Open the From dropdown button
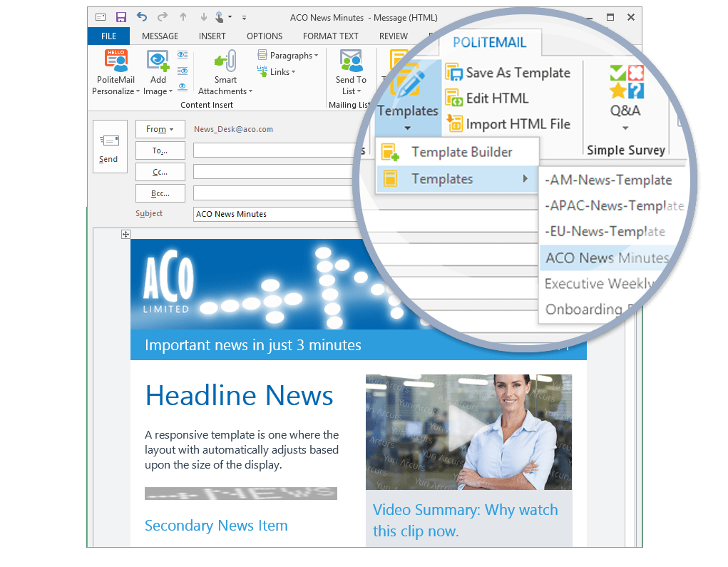Viewport: 728px width, 567px height. pos(160,129)
